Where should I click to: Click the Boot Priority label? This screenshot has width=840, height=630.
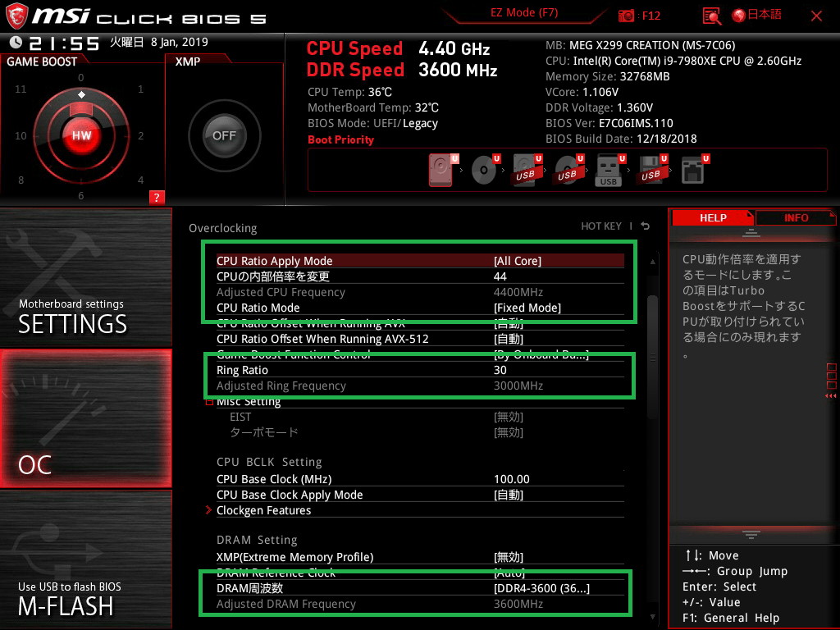click(x=340, y=139)
